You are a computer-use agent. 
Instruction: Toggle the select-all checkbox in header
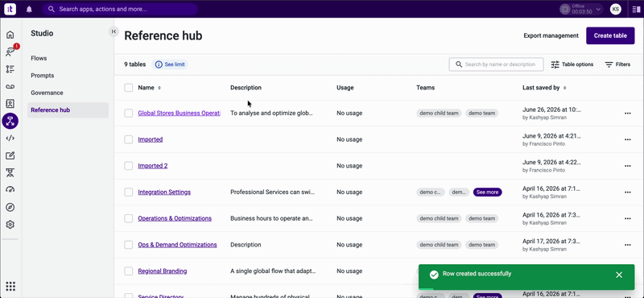[x=129, y=88]
